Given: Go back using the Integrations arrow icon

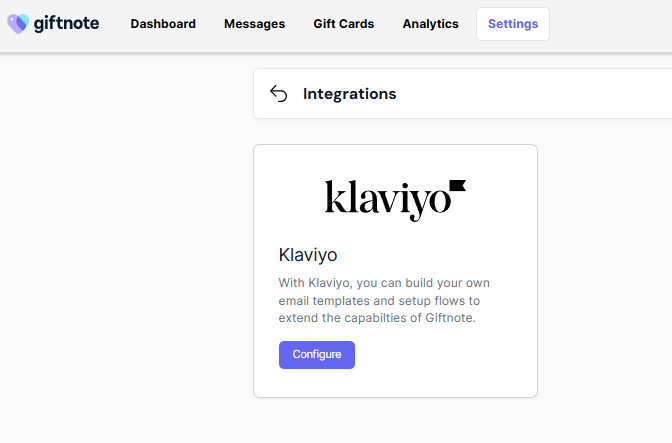Looking at the screenshot, I should click(x=279, y=93).
